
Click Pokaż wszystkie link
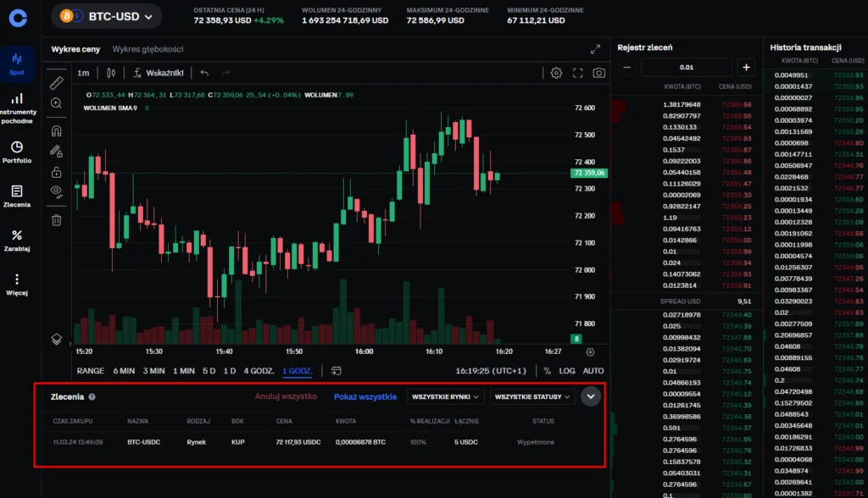point(365,396)
